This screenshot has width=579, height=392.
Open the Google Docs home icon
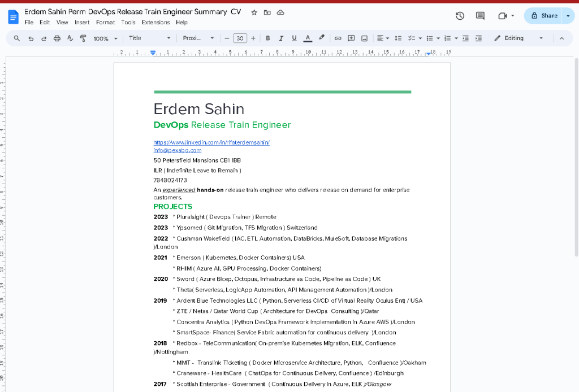(x=14, y=16)
